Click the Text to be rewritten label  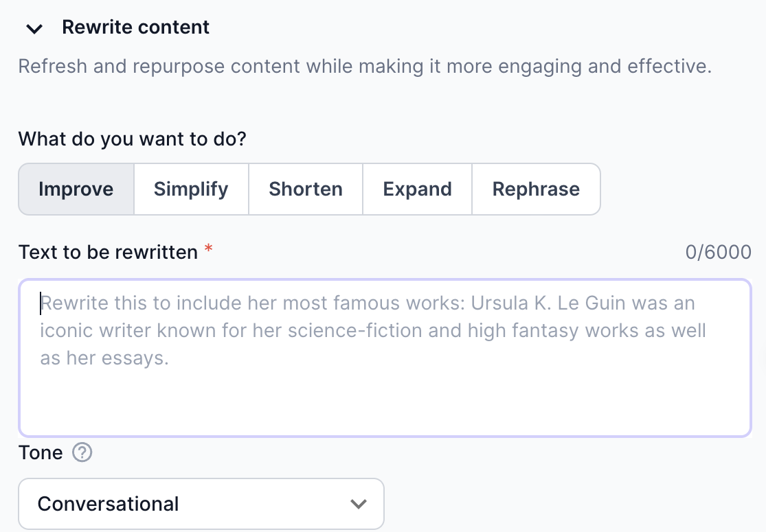click(x=108, y=253)
